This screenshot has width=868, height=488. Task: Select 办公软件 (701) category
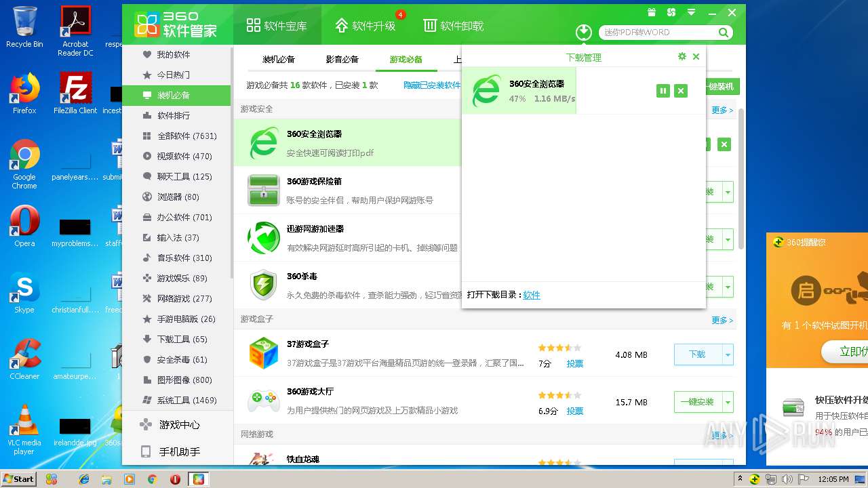pos(176,217)
